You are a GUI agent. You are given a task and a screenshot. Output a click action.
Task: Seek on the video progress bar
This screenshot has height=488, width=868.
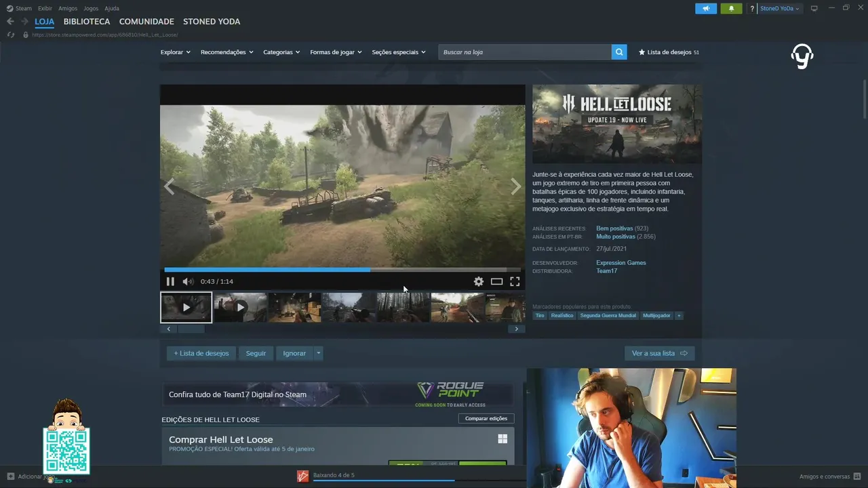click(x=342, y=270)
